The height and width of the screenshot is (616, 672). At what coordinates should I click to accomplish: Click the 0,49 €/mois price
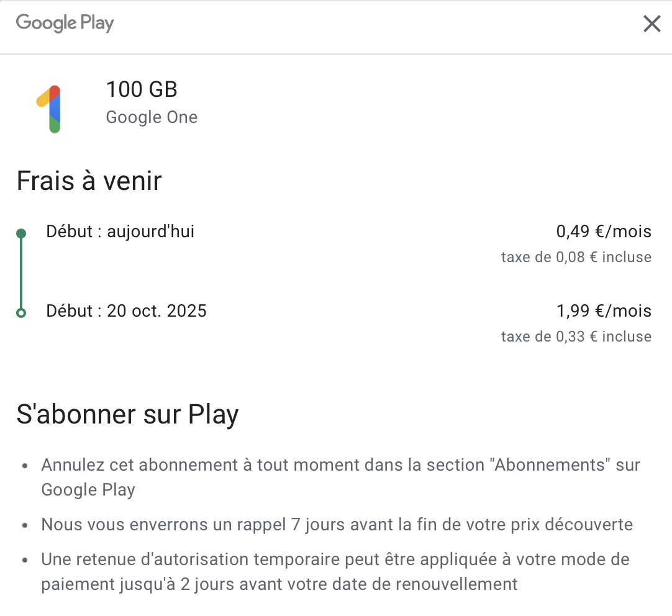pyautogui.click(x=604, y=232)
